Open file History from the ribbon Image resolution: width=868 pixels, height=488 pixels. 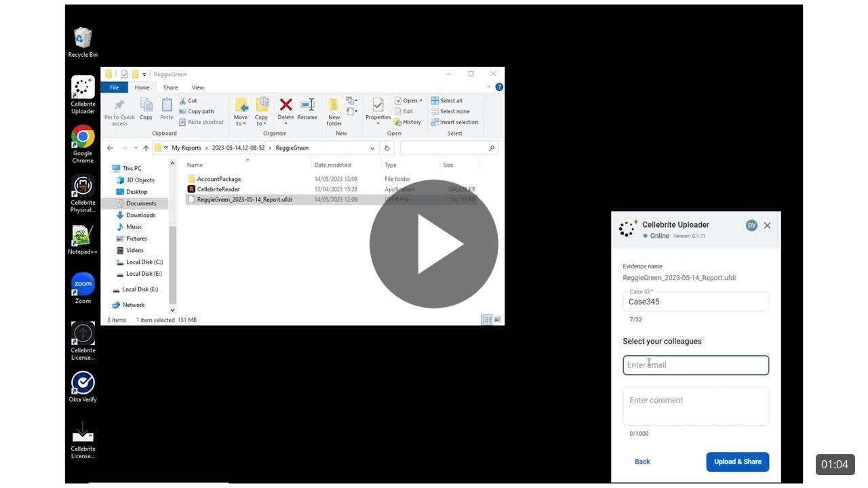point(408,123)
